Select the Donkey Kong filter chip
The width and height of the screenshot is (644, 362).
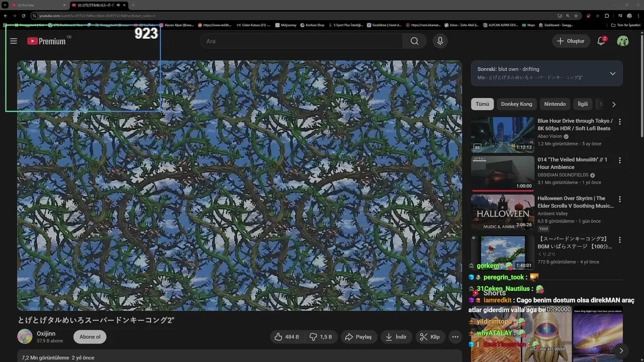(516, 104)
